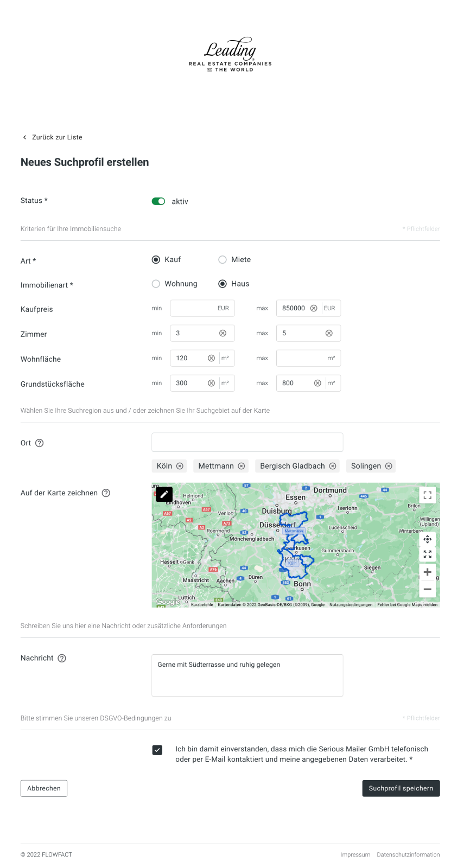Remove the Köln location tag

click(x=180, y=466)
